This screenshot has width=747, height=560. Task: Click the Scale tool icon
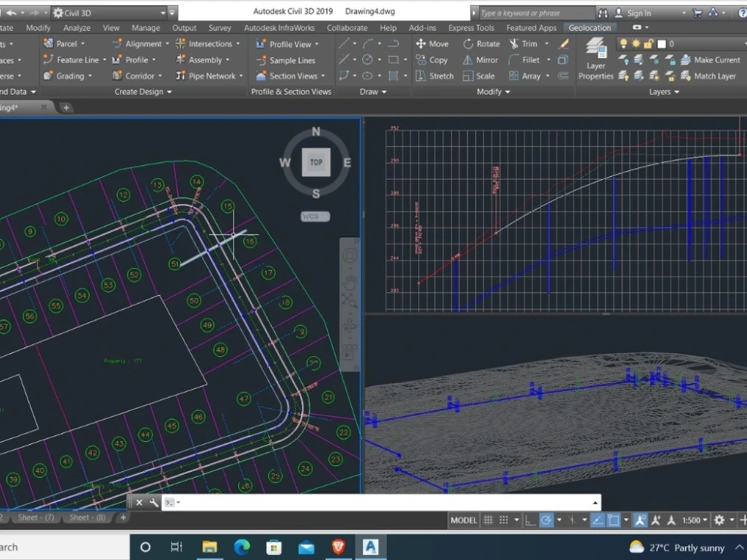pos(478,75)
